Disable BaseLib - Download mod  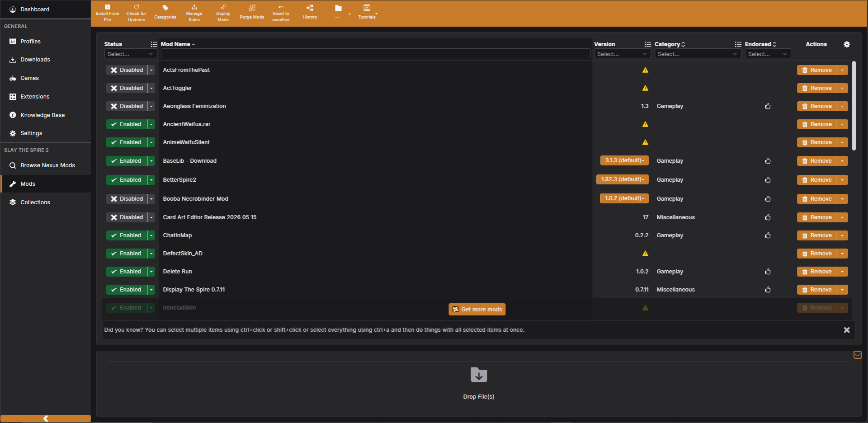127,161
